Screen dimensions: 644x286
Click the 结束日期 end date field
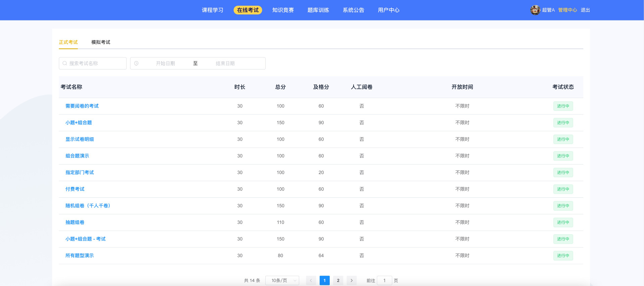[225, 63]
